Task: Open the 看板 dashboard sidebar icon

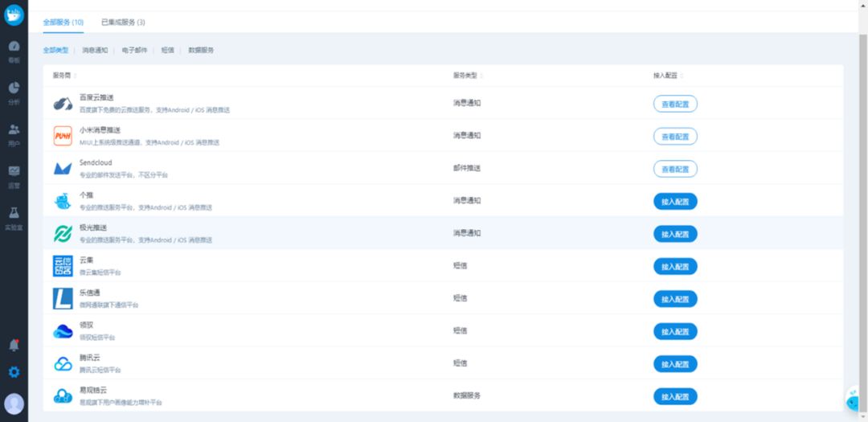Action: [14, 51]
